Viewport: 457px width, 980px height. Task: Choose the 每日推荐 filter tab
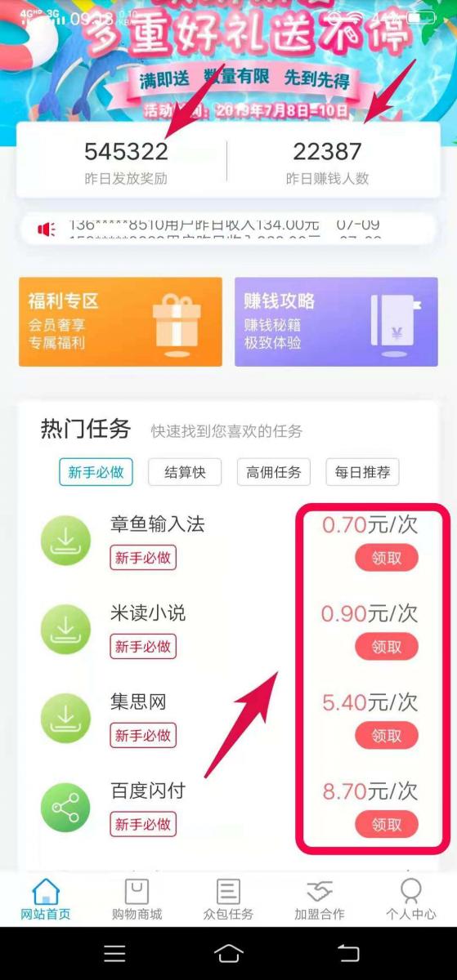362,471
